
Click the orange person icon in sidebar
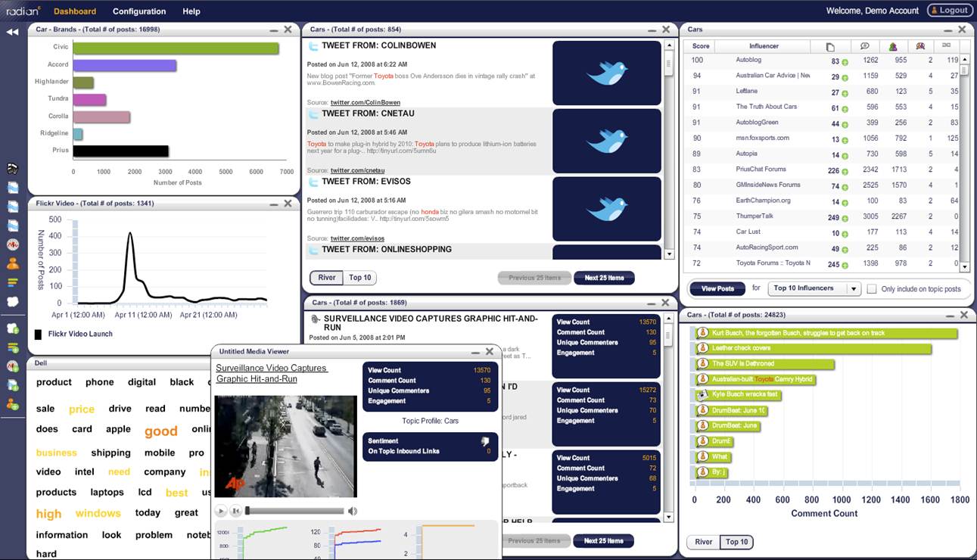13,263
